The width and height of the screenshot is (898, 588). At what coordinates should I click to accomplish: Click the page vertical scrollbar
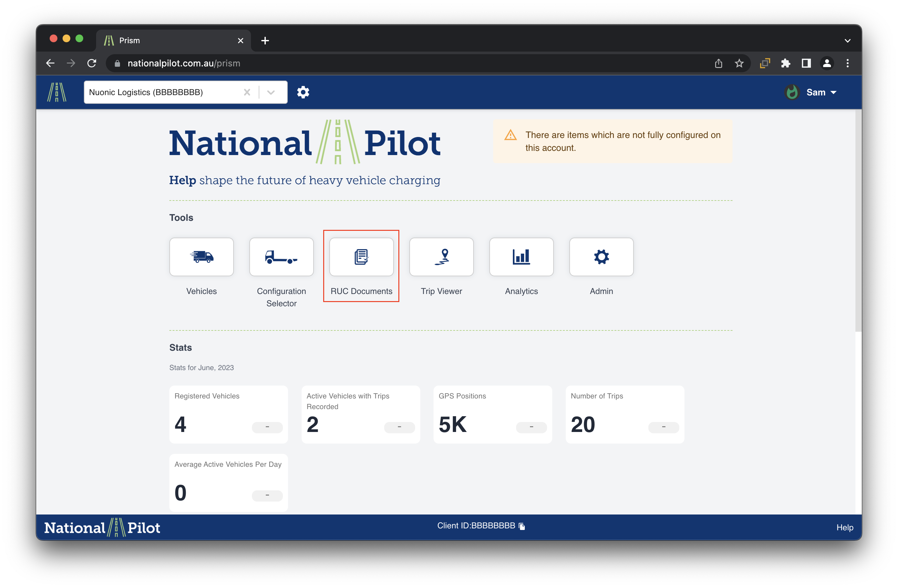click(x=858, y=220)
